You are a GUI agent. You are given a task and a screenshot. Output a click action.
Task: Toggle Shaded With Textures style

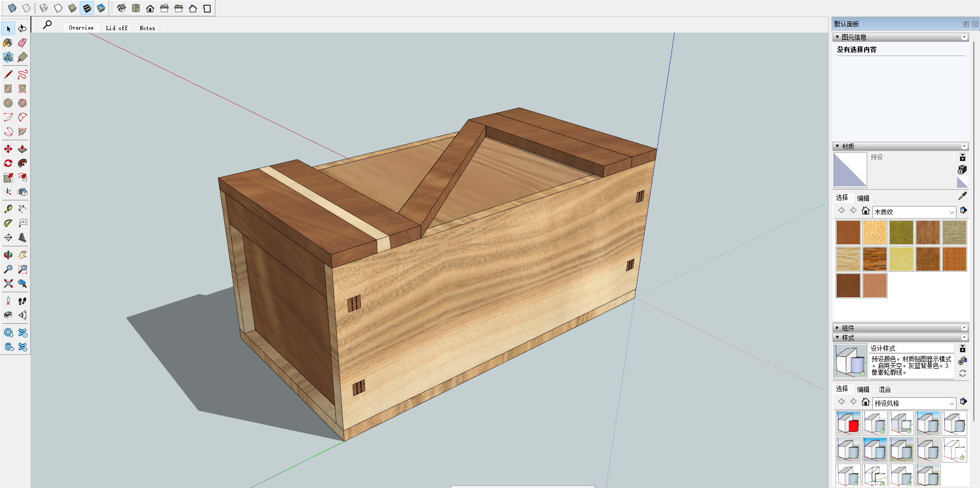pos(87,8)
